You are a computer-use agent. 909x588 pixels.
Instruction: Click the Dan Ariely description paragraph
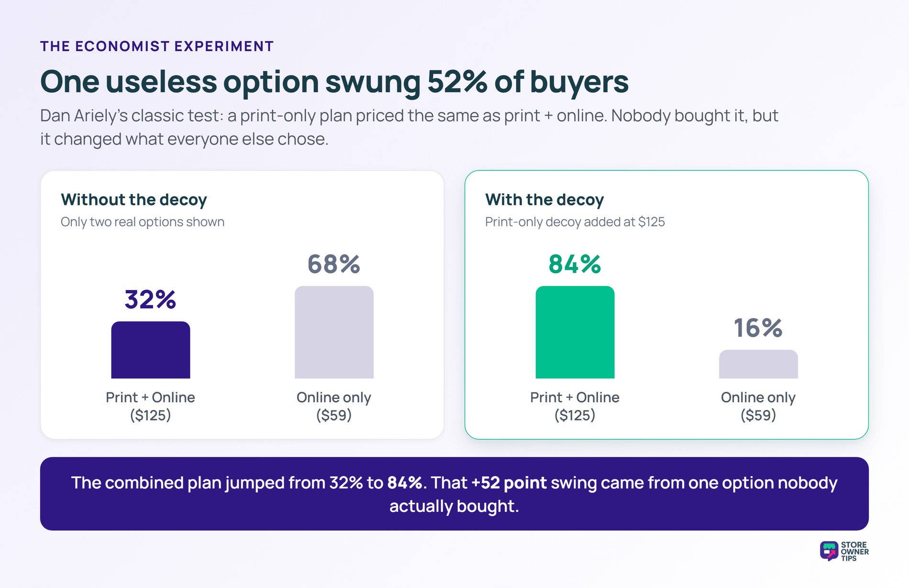coord(409,127)
